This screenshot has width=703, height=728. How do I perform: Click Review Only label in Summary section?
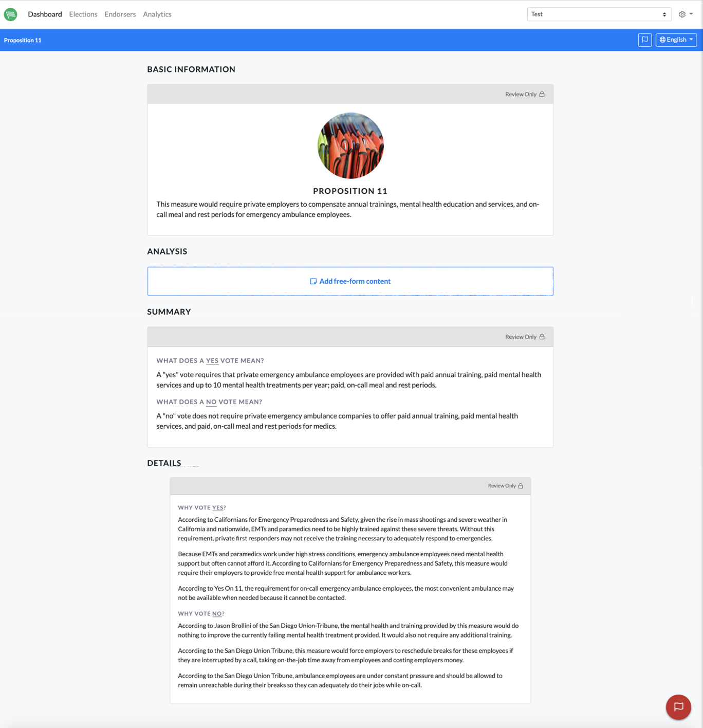[521, 337]
